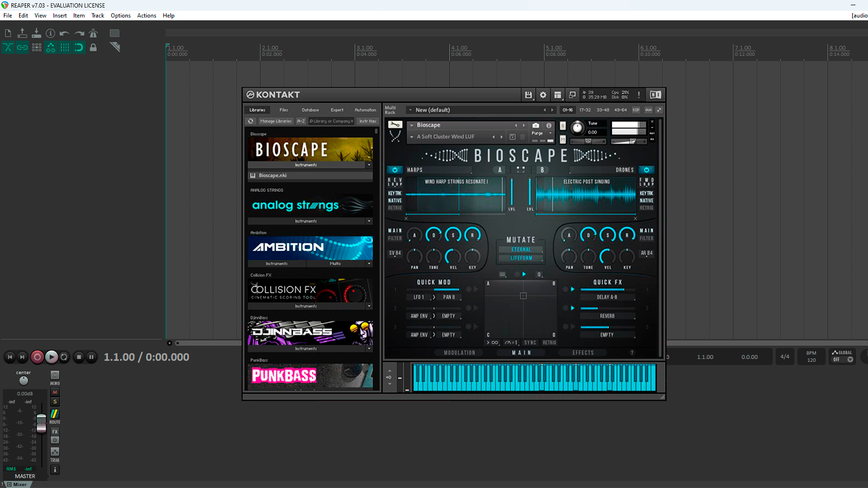The height and width of the screenshot is (488, 868).
Task: Solo the Bioscape instrument S button
Action: (563, 125)
